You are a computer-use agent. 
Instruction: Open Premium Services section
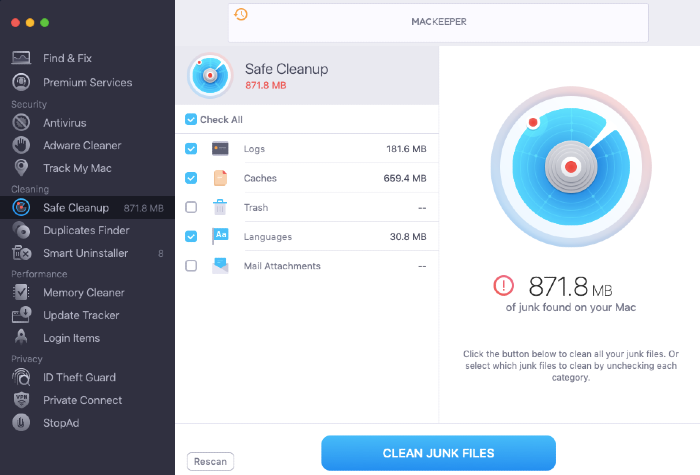click(x=88, y=82)
